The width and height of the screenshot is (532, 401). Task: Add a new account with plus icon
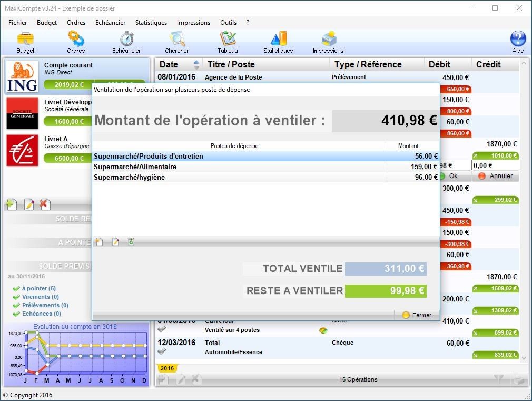(12, 204)
